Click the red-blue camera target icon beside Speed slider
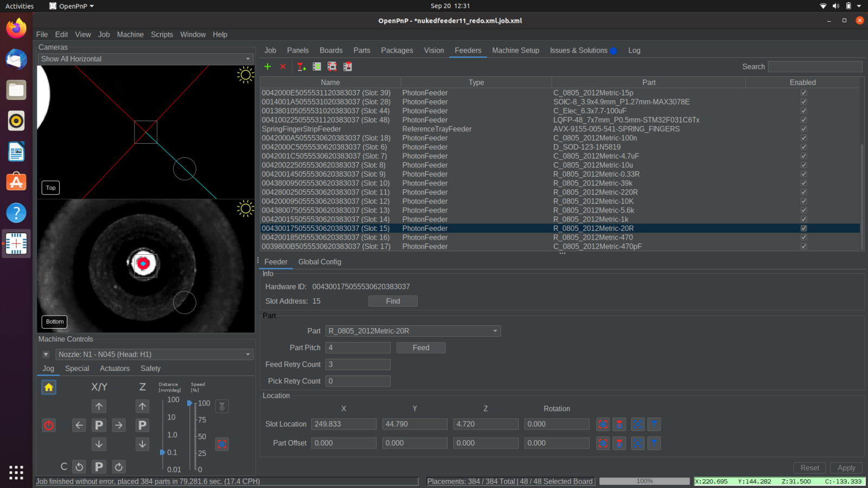The height and width of the screenshot is (488, 868). coord(222,444)
